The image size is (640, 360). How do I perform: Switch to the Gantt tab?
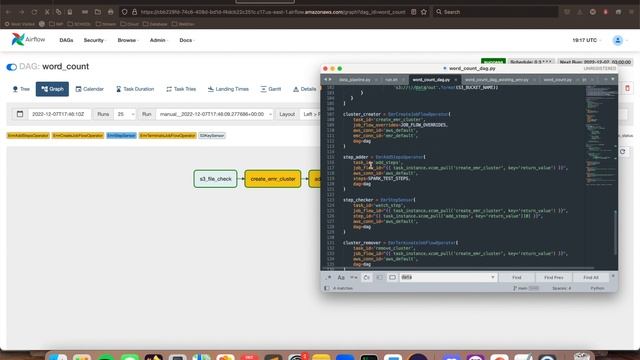pos(271,89)
